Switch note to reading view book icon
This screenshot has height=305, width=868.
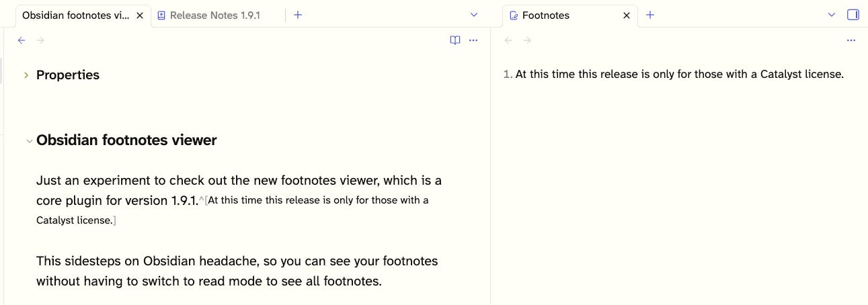pos(455,40)
